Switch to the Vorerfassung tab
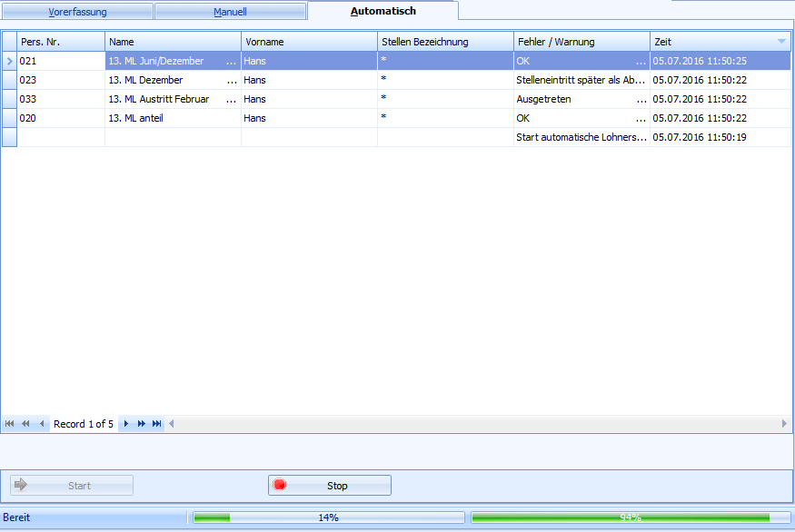Viewport: 795px width, 532px height. 77,13
